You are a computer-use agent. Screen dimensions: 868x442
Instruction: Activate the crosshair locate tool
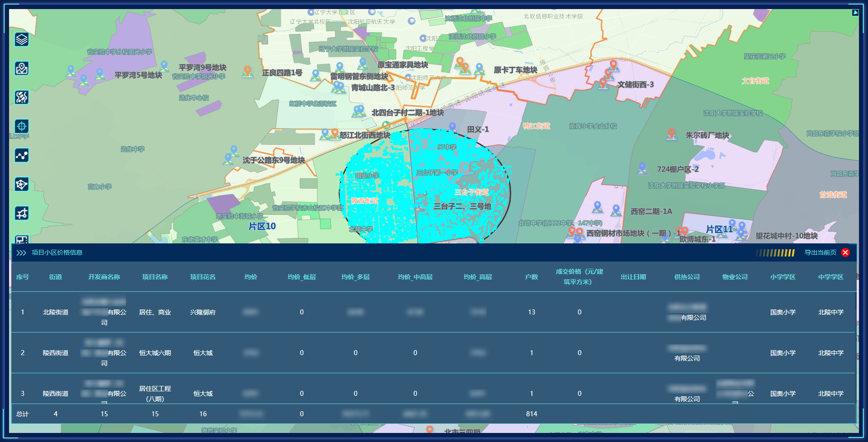(22, 126)
